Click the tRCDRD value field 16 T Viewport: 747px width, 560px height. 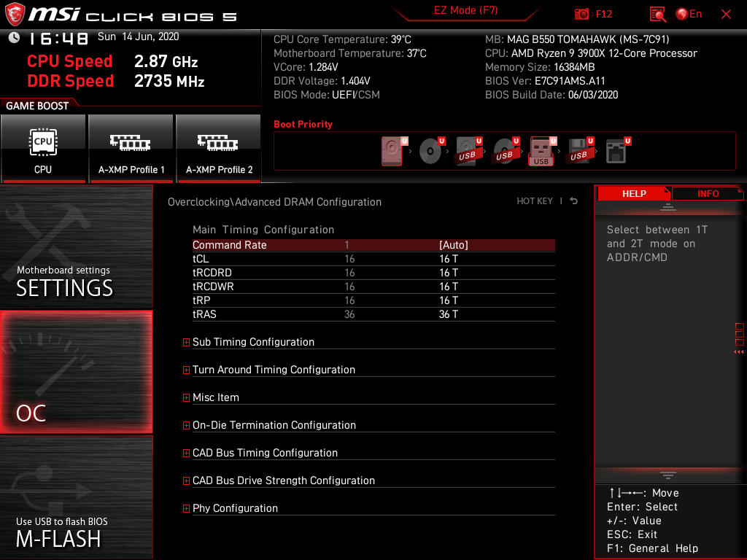(x=449, y=273)
